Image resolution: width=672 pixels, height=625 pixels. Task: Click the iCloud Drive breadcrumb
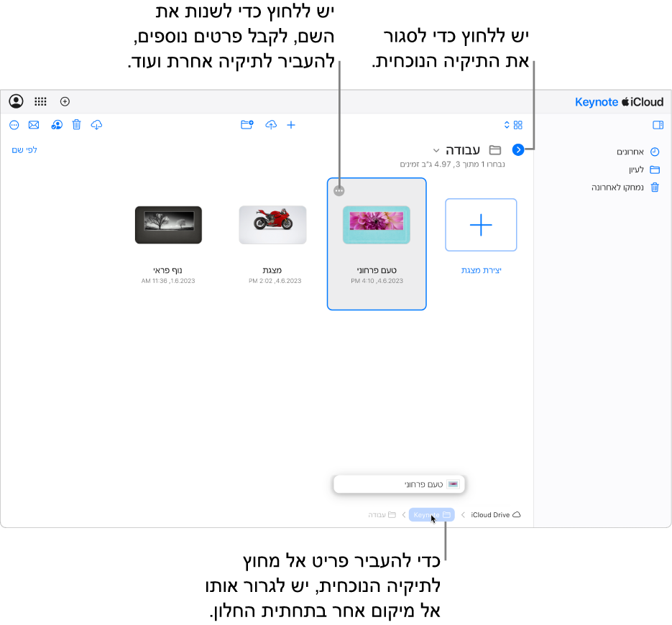(495, 515)
